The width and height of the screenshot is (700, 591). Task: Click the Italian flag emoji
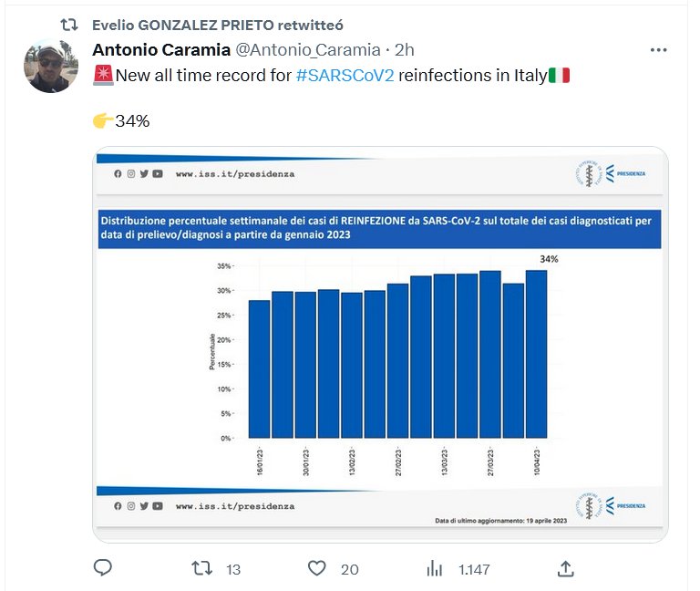[x=559, y=76]
